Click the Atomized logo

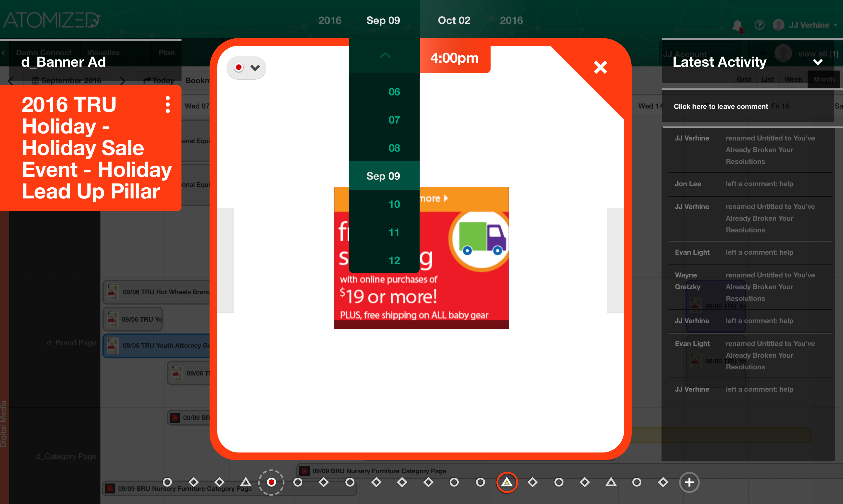pos(52,20)
